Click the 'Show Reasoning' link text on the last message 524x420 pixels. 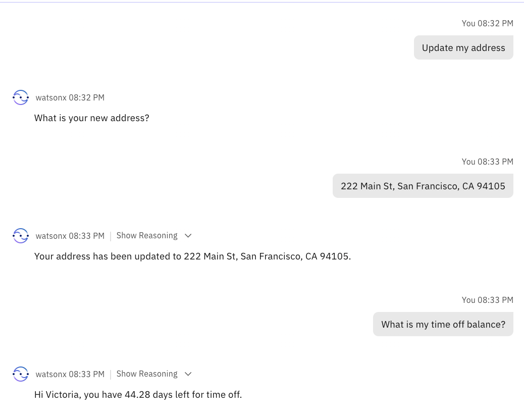(x=147, y=374)
